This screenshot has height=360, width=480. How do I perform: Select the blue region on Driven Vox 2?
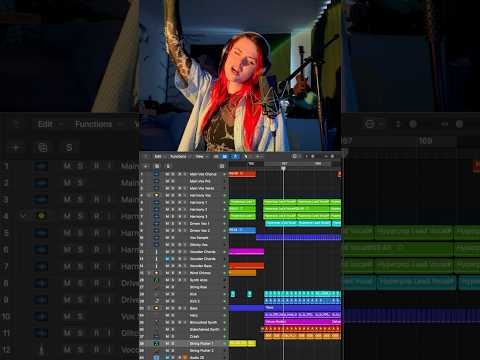pos(242,230)
